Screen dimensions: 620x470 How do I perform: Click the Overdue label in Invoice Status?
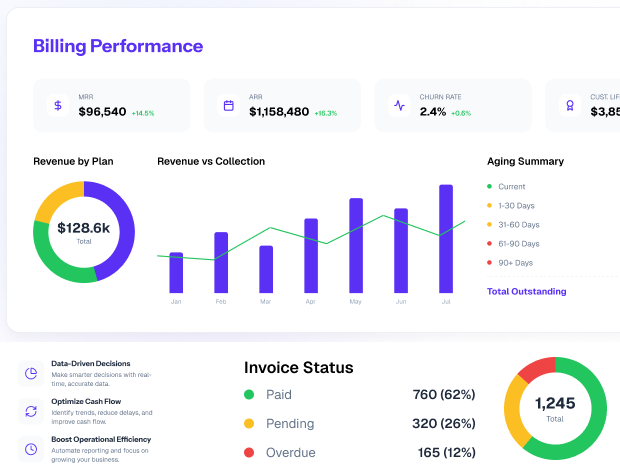[x=291, y=453]
